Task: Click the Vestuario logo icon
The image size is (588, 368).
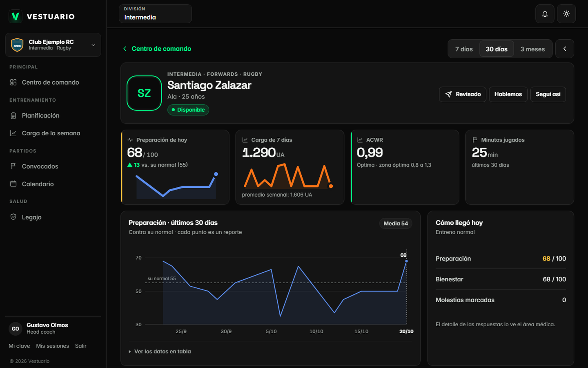Action: point(16,16)
